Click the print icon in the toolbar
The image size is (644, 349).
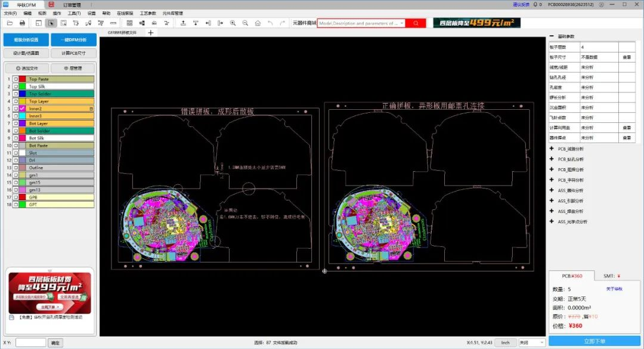23,23
